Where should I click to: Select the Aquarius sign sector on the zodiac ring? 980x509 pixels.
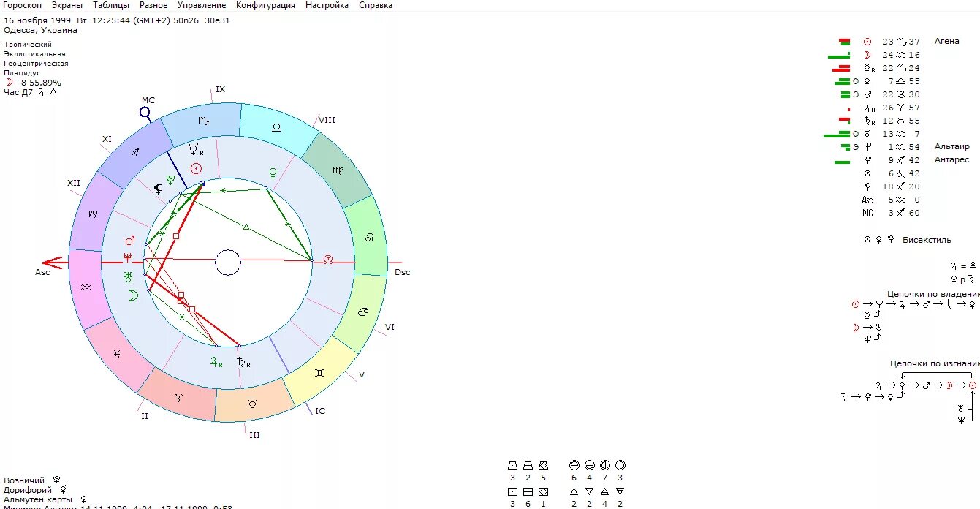[x=86, y=287]
